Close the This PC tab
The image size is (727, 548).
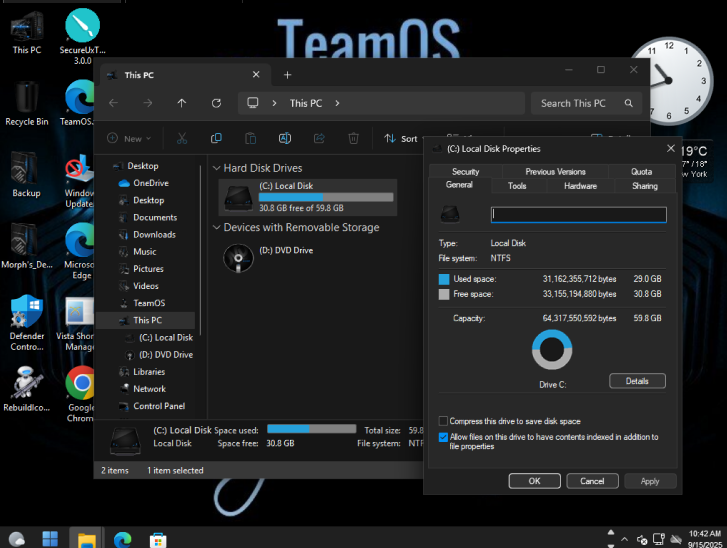pyautogui.click(x=256, y=75)
